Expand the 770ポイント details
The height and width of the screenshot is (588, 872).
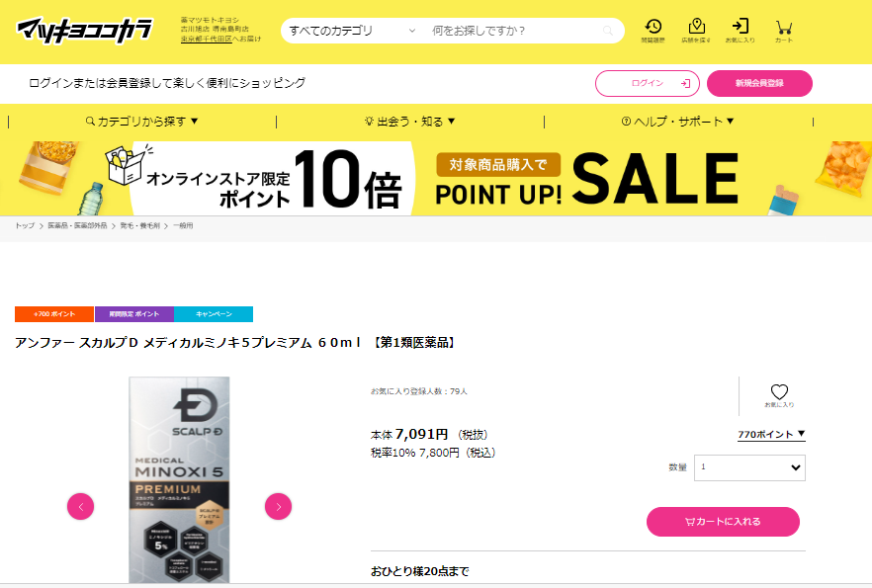click(771, 434)
